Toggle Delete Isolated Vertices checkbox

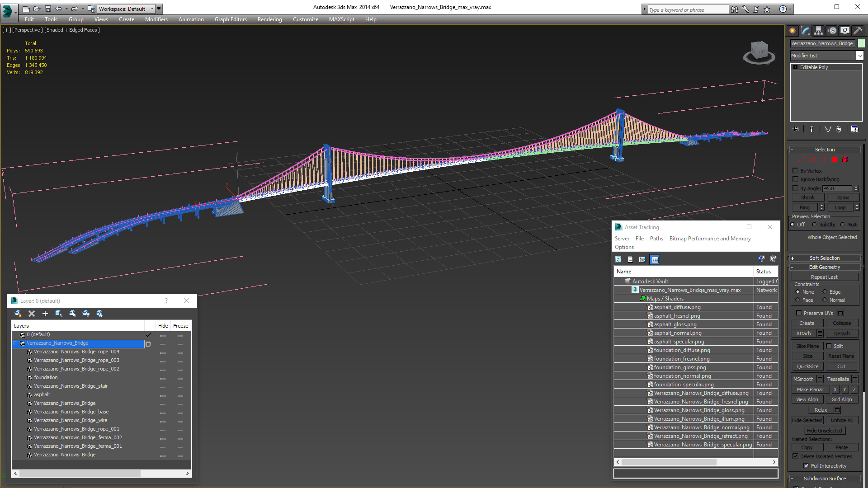pos(796,456)
